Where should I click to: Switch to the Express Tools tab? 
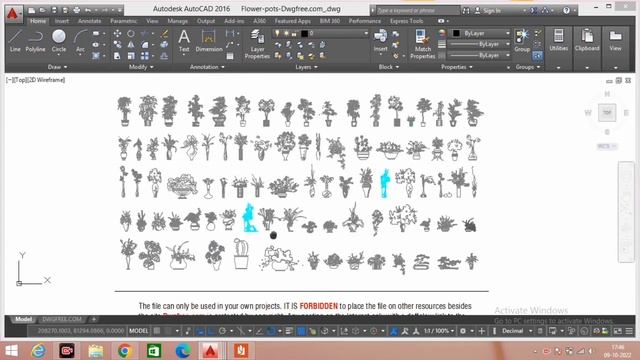[407, 21]
